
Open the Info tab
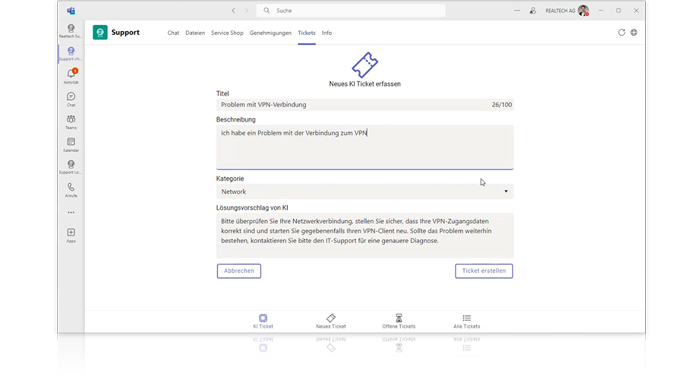tap(327, 33)
